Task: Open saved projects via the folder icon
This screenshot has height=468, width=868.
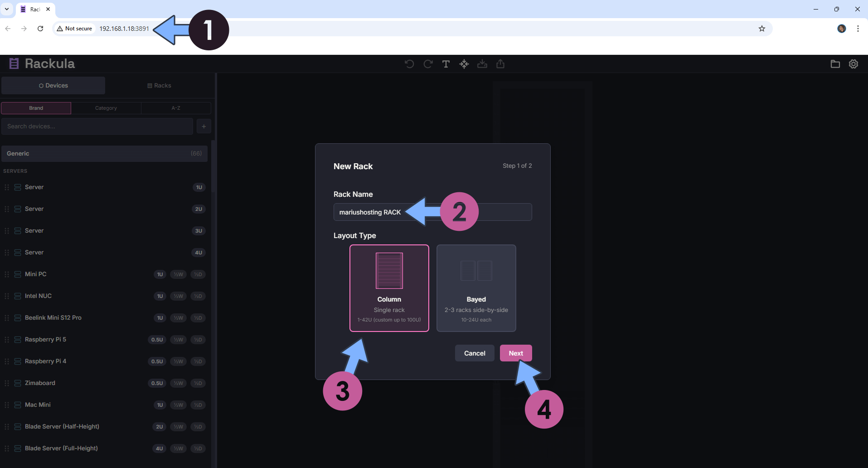Action: tap(836, 64)
